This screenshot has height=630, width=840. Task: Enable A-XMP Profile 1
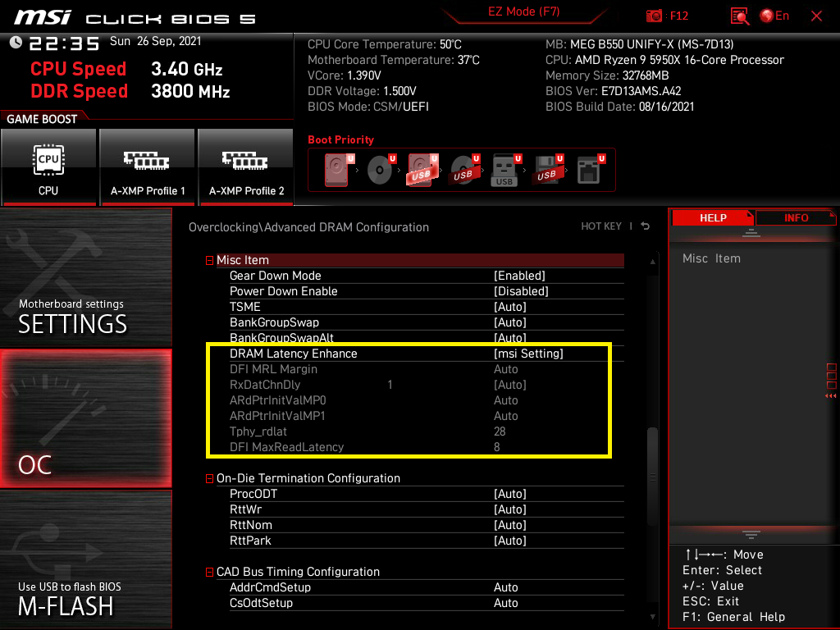(148, 167)
